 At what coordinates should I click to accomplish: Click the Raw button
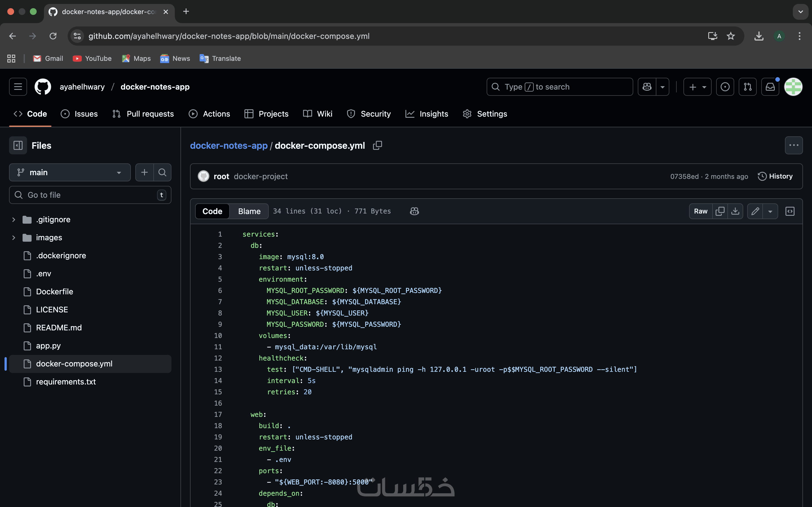[700, 211]
